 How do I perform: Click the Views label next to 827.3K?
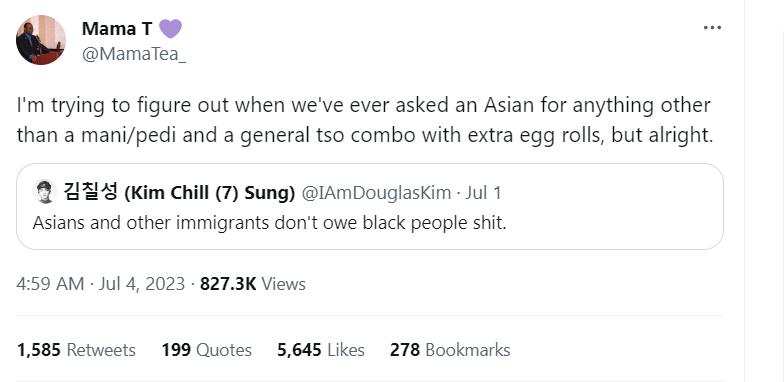coord(284,284)
